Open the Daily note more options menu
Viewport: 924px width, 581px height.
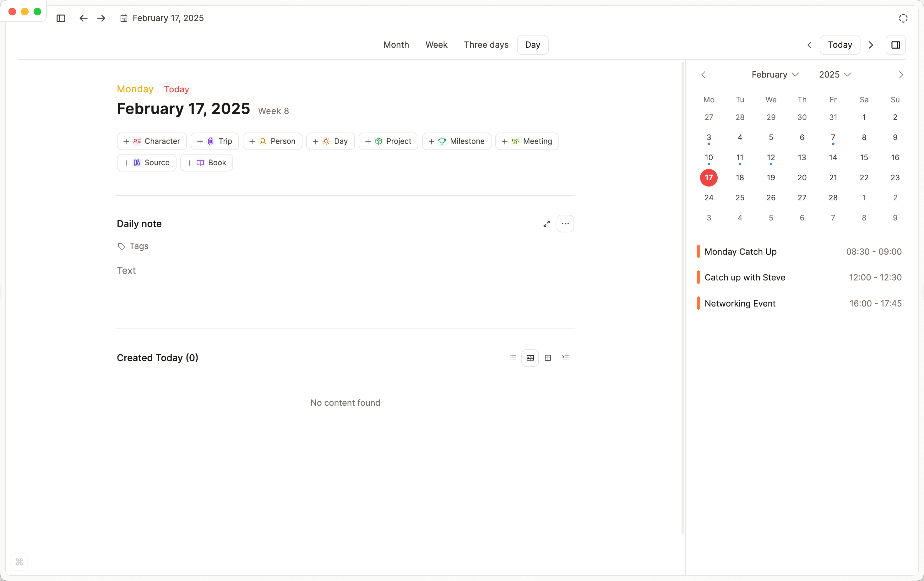click(x=565, y=223)
